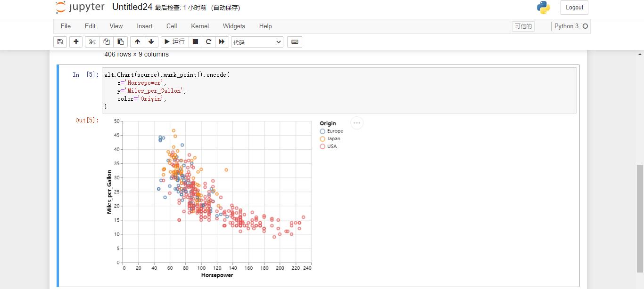Run the current cell with 运行 button
Viewport: 644px width, 289px height.
pyautogui.click(x=174, y=42)
